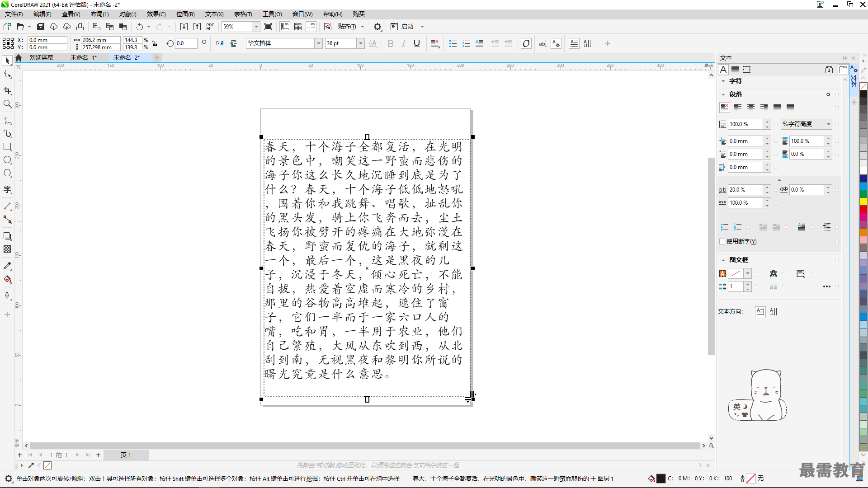Click the paragraph settings gear button

pos(828,94)
